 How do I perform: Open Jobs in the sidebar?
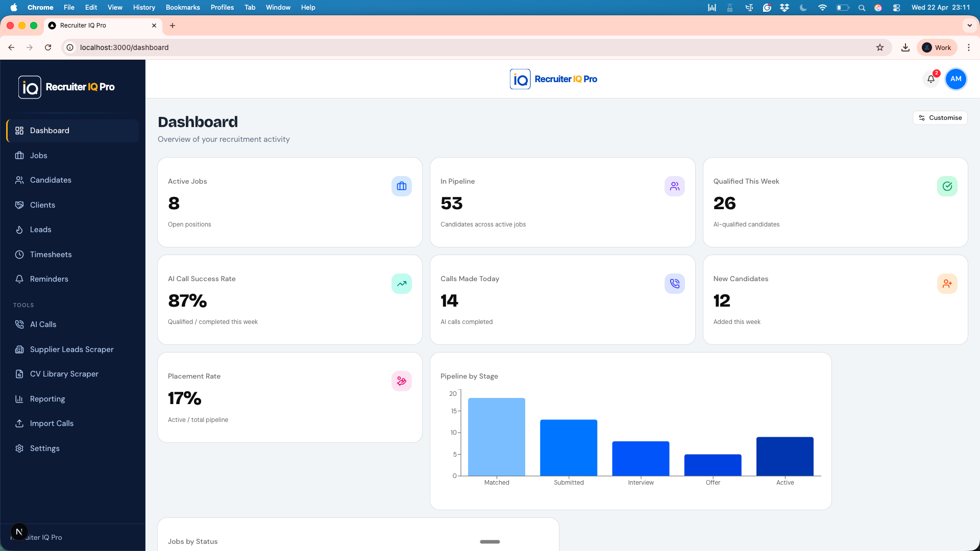click(72, 156)
